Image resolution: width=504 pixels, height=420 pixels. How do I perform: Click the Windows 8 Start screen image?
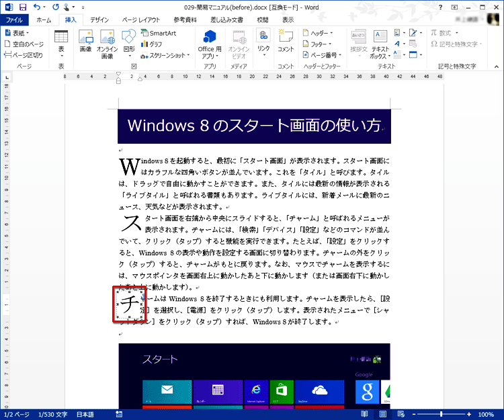pos(254,376)
